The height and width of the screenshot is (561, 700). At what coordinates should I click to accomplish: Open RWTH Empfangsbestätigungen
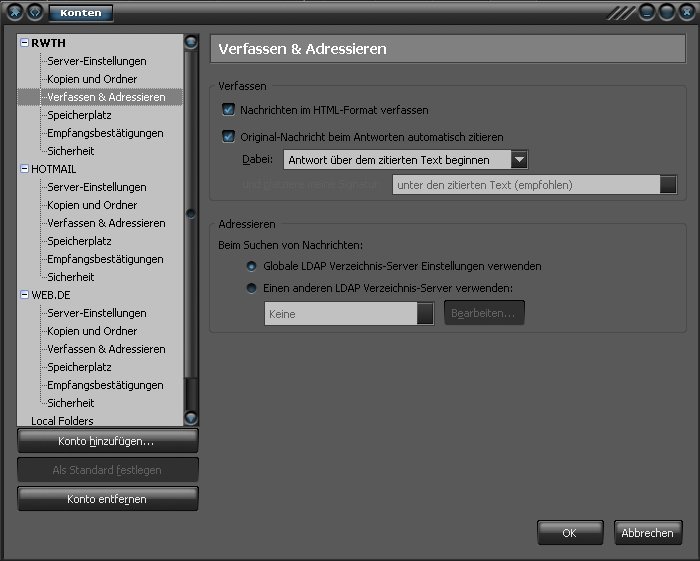tap(105, 133)
